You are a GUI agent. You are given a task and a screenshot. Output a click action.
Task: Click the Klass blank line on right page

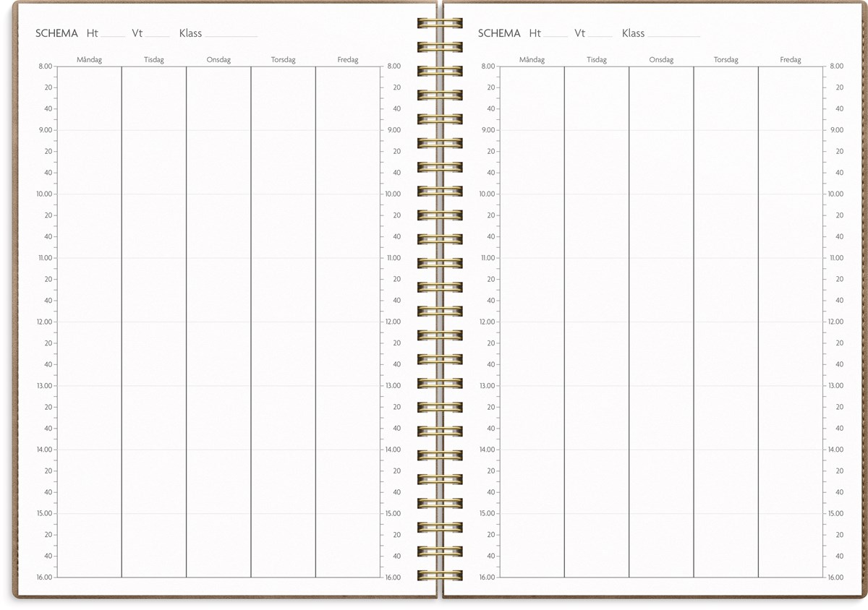(673, 35)
